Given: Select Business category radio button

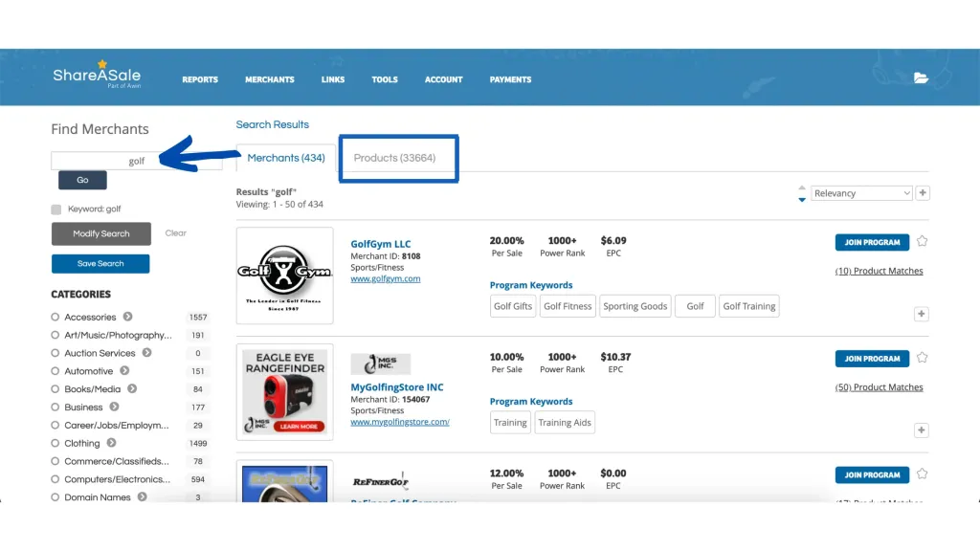Looking at the screenshot, I should click(x=55, y=408).
